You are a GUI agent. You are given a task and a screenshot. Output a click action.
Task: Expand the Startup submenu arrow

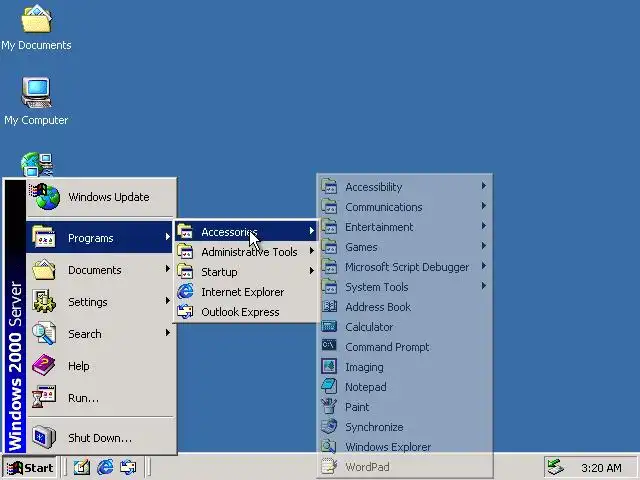[x=312, y=271]
